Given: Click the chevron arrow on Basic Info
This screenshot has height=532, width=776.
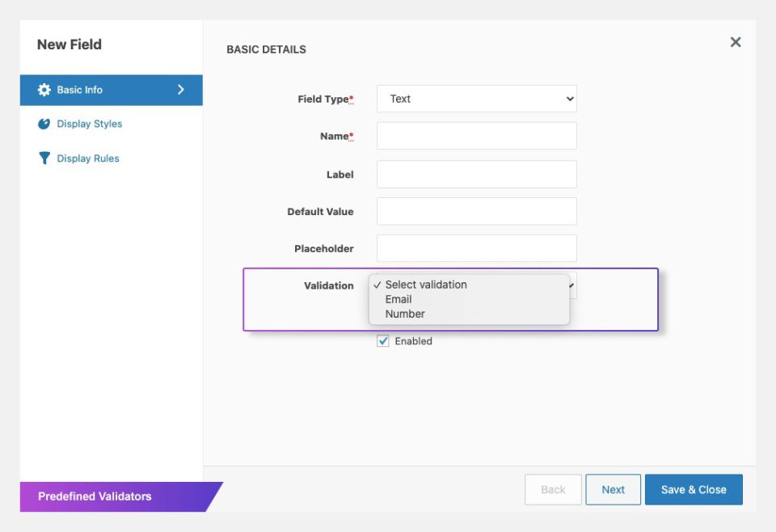Looking at the screenshot, I should point(180,90).
